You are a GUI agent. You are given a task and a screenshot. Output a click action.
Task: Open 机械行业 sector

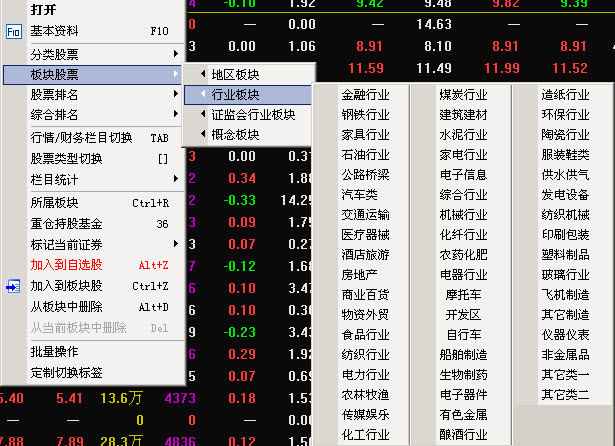coord(463,215)
